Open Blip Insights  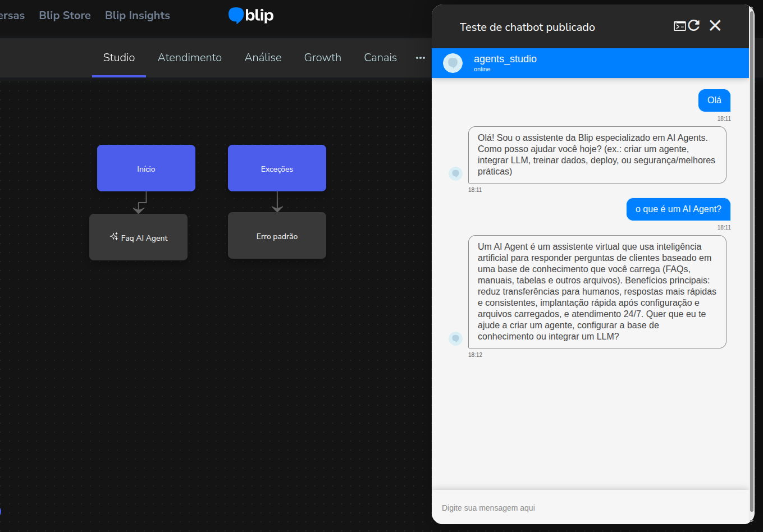(x=137, y=15)
